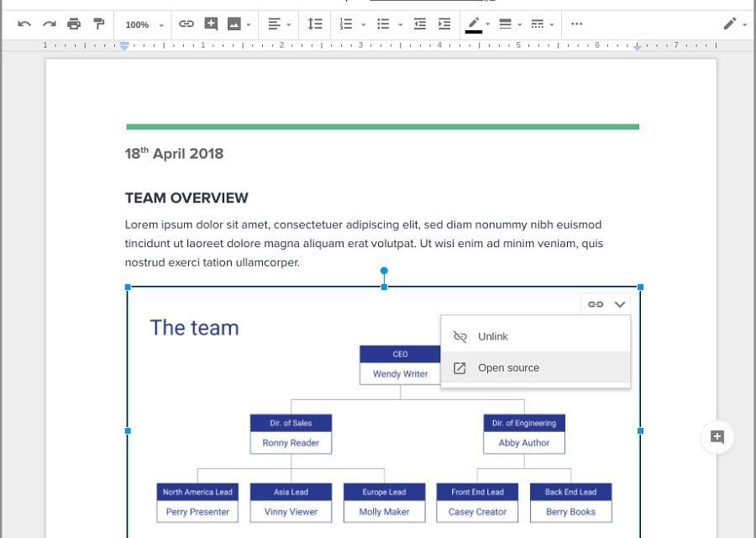Click the Redo arrow icon

pos(50,24)
